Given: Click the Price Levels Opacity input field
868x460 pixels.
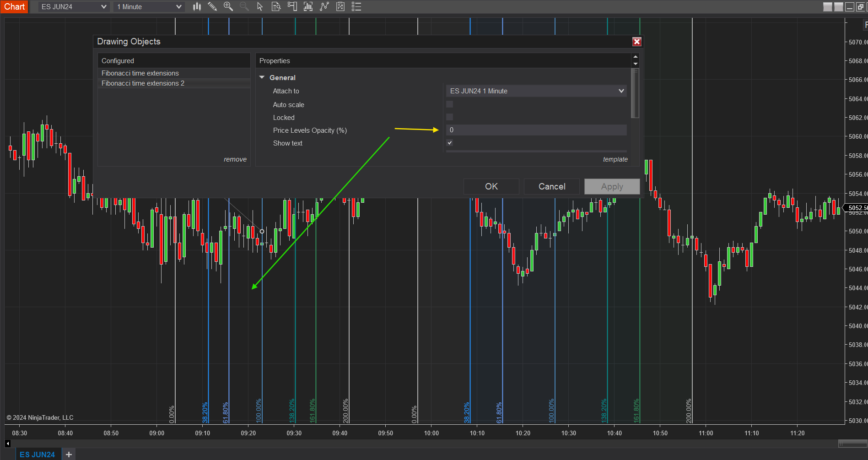Looking at the screenshot, I should tap(536, 130).
